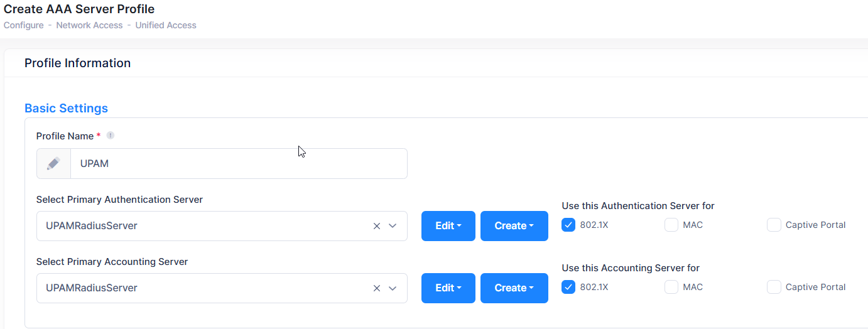Clear the Primary Authentication Server selection
This screenshot has height=329, width=868.
coord(377,226)
